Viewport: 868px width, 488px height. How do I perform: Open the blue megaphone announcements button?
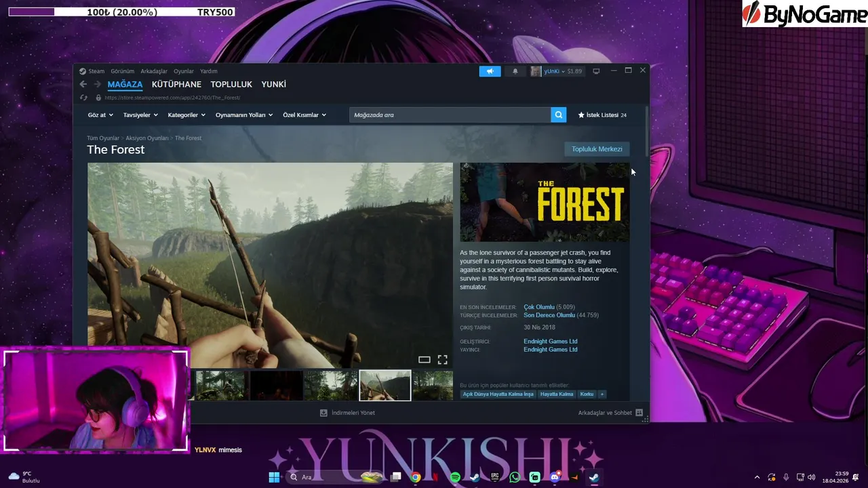490,71
